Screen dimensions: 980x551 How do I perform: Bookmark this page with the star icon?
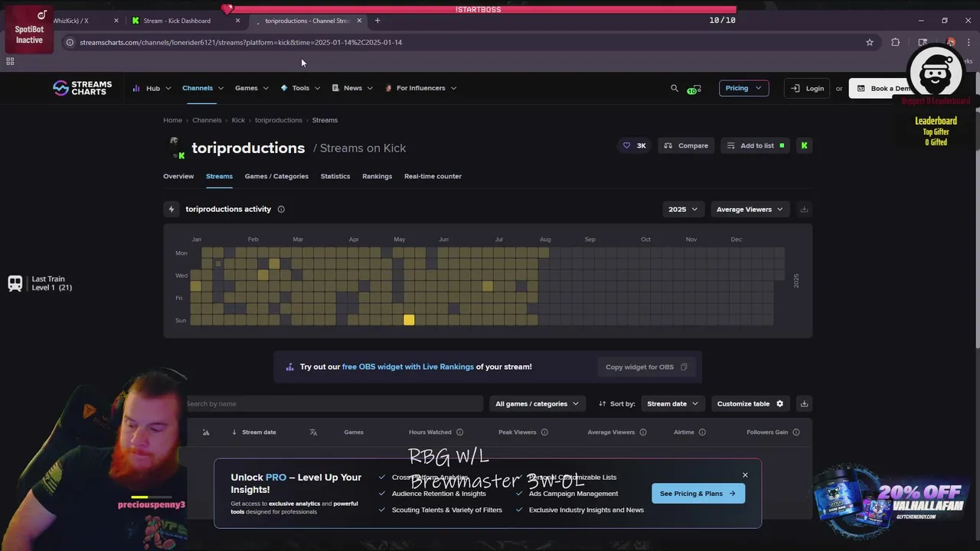[x=870, y=42]
